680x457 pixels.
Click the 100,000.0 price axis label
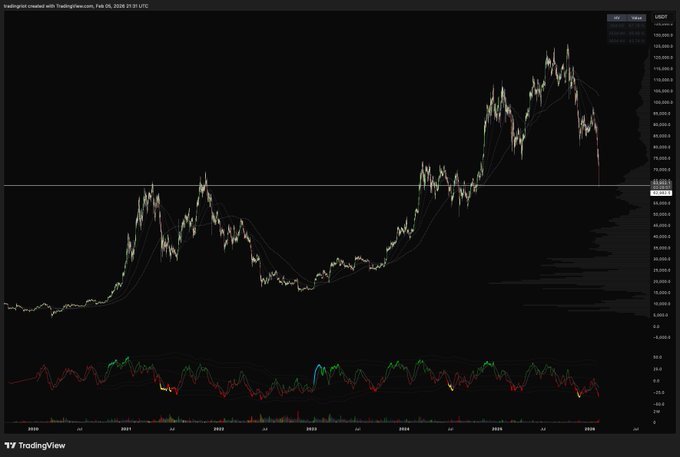point(664,102)
